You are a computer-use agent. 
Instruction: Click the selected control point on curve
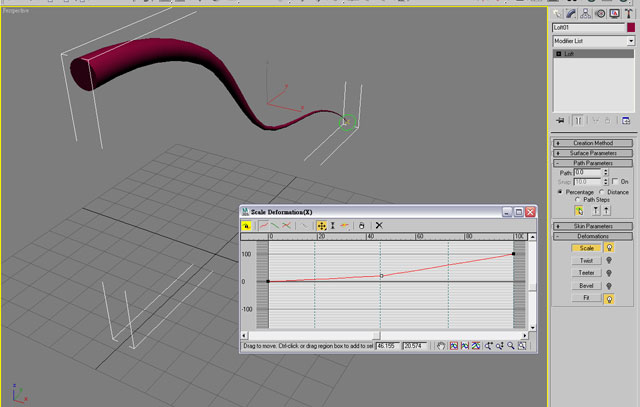pos(382,276)
